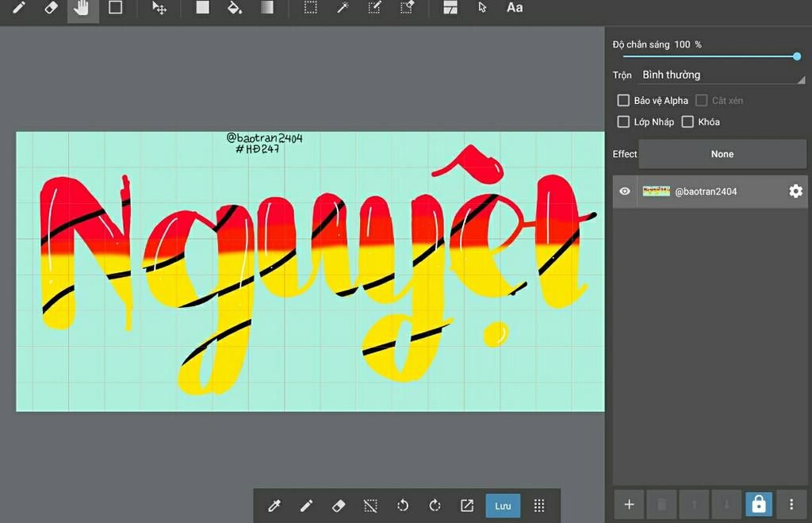Click the export share icon in bottom bar
812x523 pixels.
click(467, 506)
